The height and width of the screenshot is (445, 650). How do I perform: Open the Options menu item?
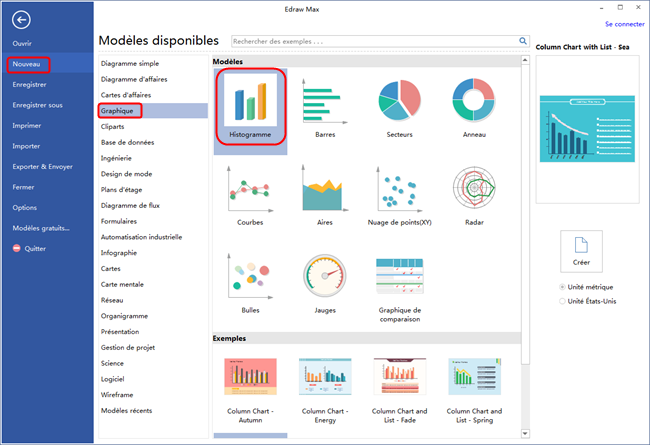(x=24, y=208)
